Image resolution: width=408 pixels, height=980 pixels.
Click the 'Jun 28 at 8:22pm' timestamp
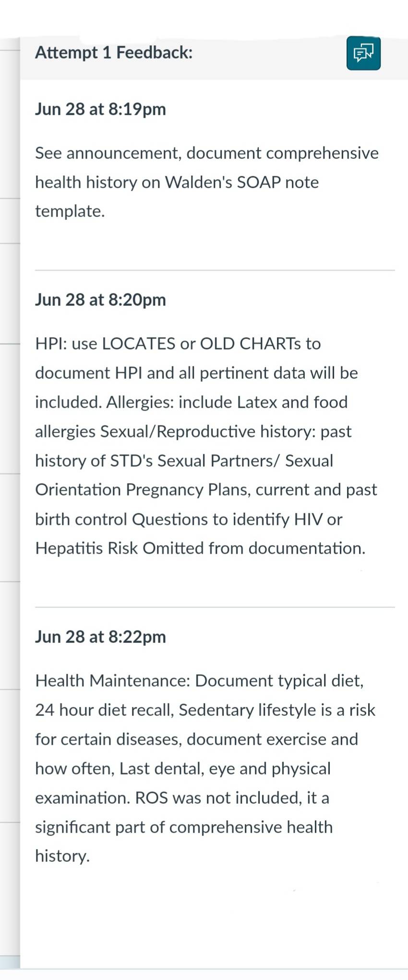(100, 637)
